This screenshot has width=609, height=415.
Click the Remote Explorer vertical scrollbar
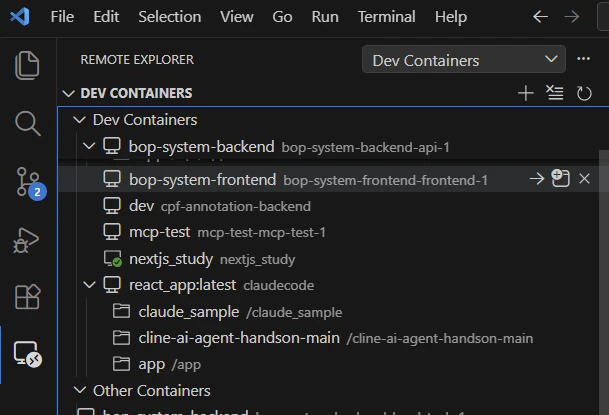pos(604,282)
